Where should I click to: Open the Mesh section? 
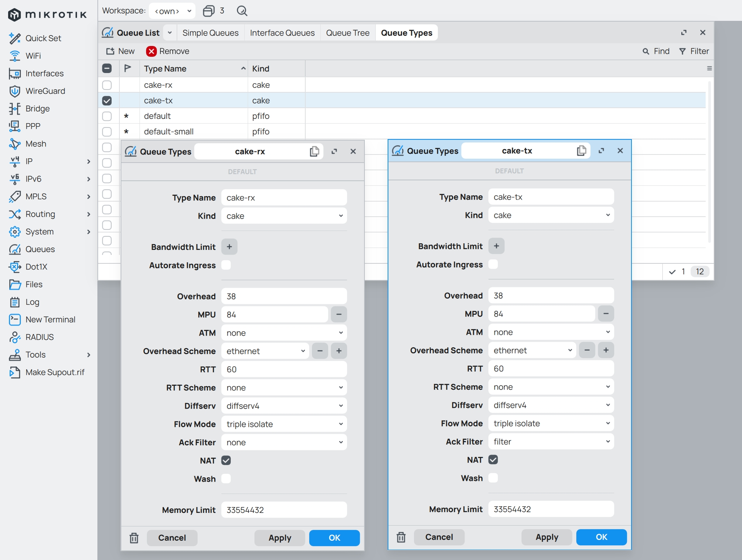coord(36,144)
